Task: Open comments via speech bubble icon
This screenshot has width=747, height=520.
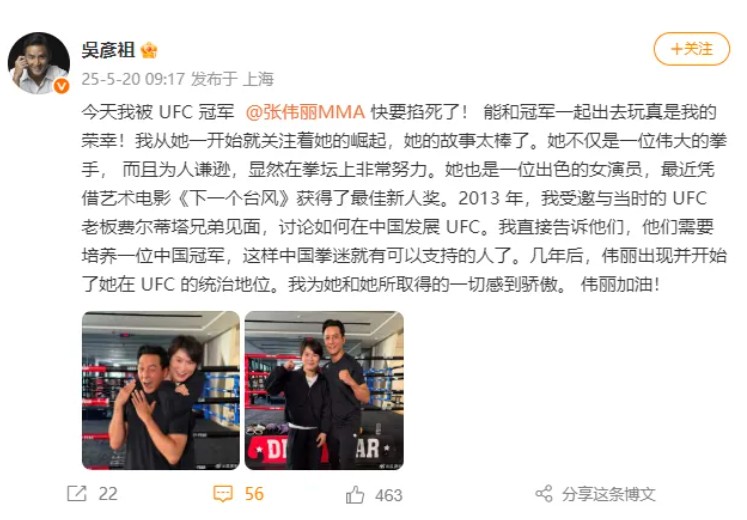Action: point(223,494)
